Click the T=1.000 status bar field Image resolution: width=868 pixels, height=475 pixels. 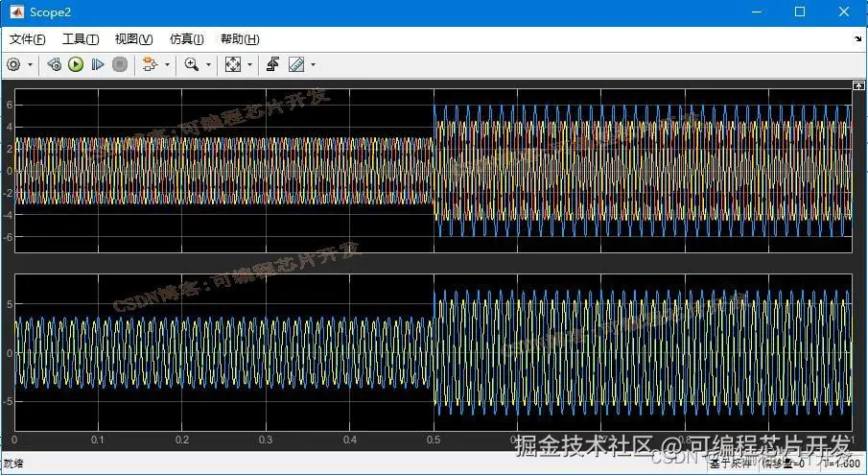tap(841, 463)
